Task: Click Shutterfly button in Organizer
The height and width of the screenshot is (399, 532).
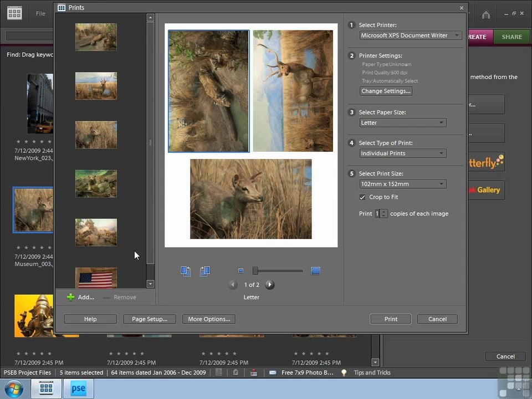Action: pyautogui.click(x=486, y=162)
